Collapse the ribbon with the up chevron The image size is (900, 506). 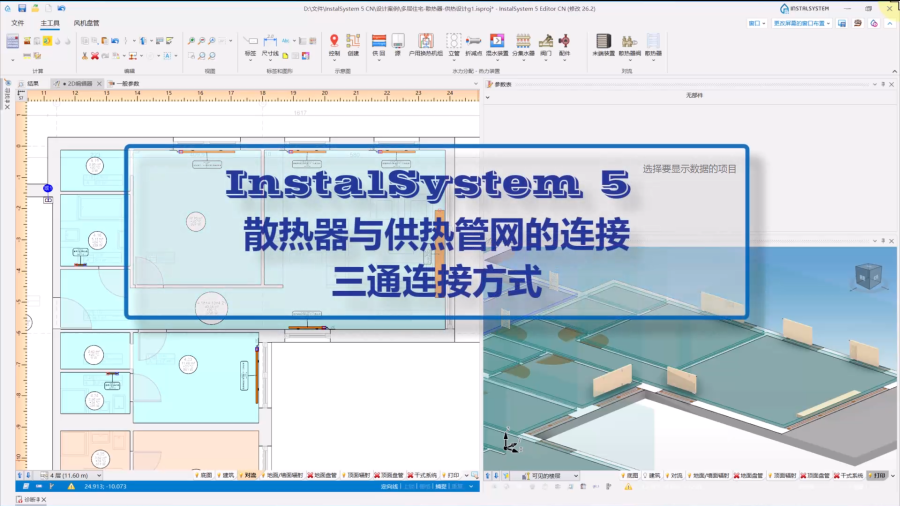pyautogui.click(x=894, y=71)
